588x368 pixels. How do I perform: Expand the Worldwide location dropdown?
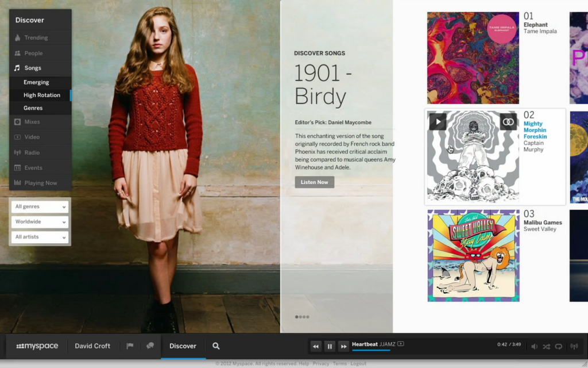coord(40,221)
